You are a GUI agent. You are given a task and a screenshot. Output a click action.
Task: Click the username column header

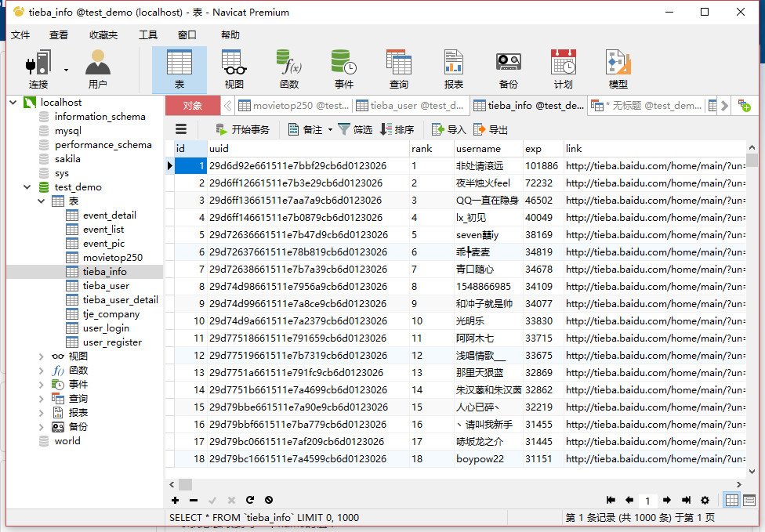click(x=488, y=149)
